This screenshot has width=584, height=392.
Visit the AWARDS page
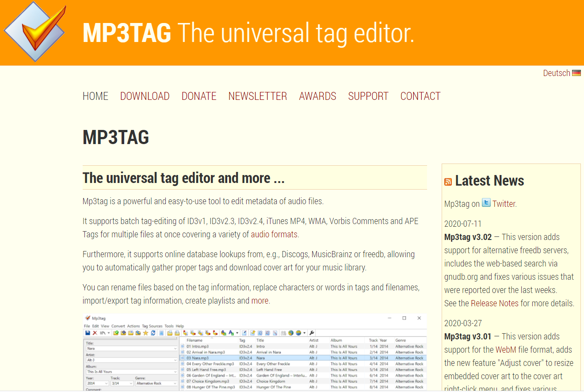[318, 96]
